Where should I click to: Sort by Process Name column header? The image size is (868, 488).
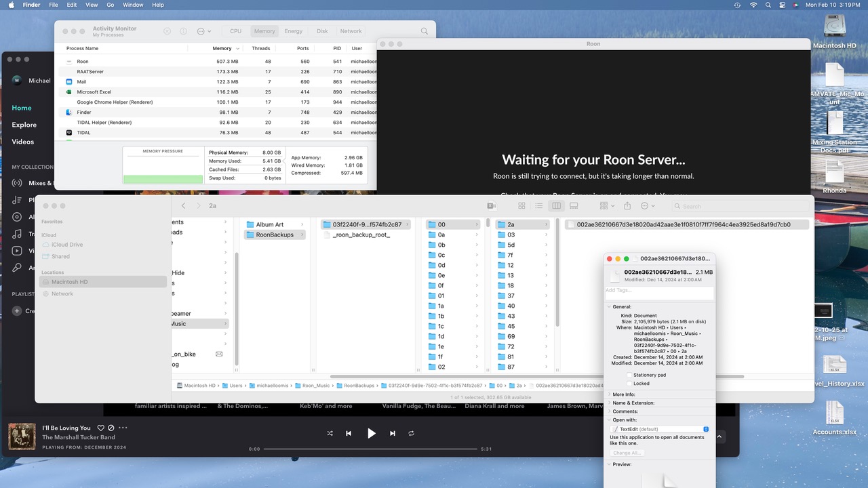pyautogui.click(x=82, y=49)
